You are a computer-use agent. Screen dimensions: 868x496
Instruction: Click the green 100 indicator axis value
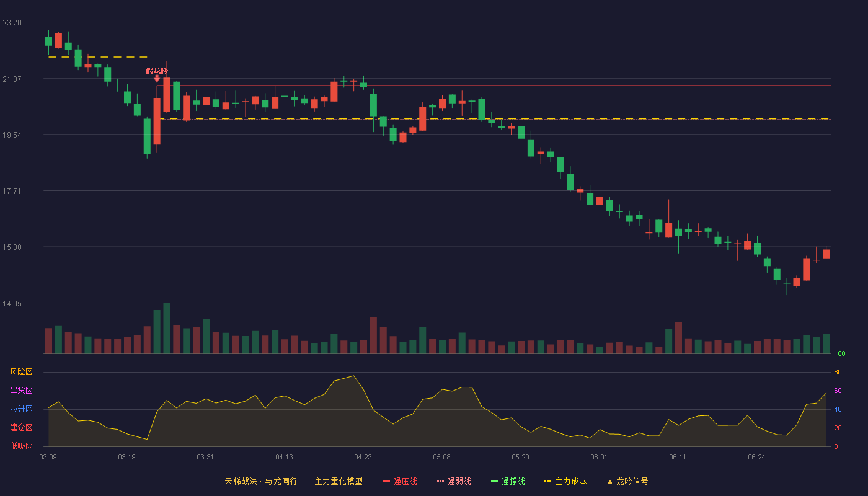839,354
